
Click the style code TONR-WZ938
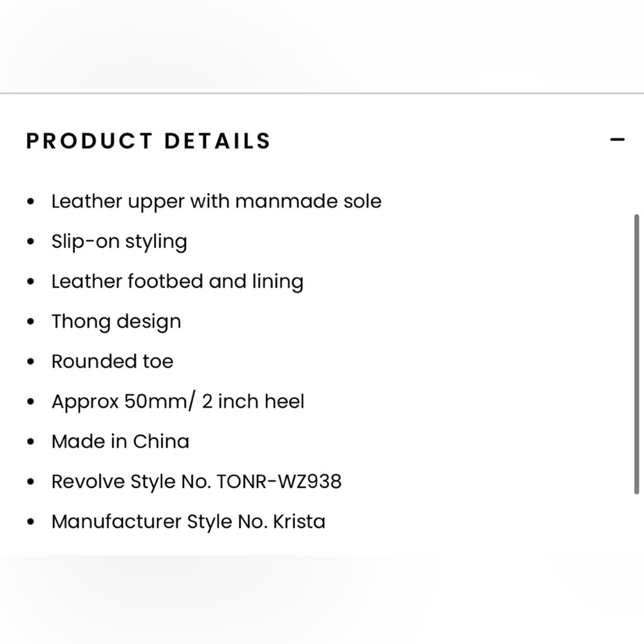point(279,481)
